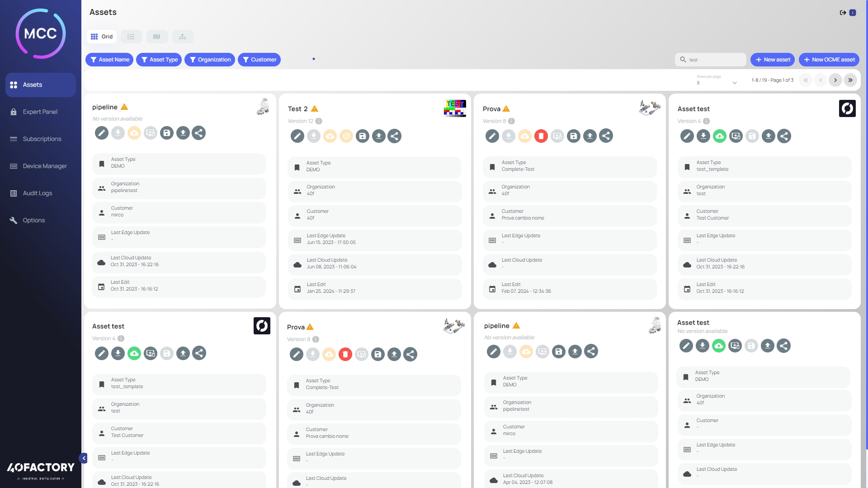Expand the rows per page dropdown

click(x=734, y=83)
